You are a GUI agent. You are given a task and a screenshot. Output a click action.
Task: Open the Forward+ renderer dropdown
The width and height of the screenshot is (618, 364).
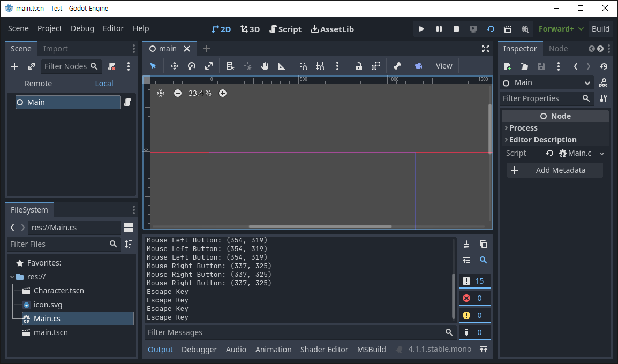pos(561,29)
